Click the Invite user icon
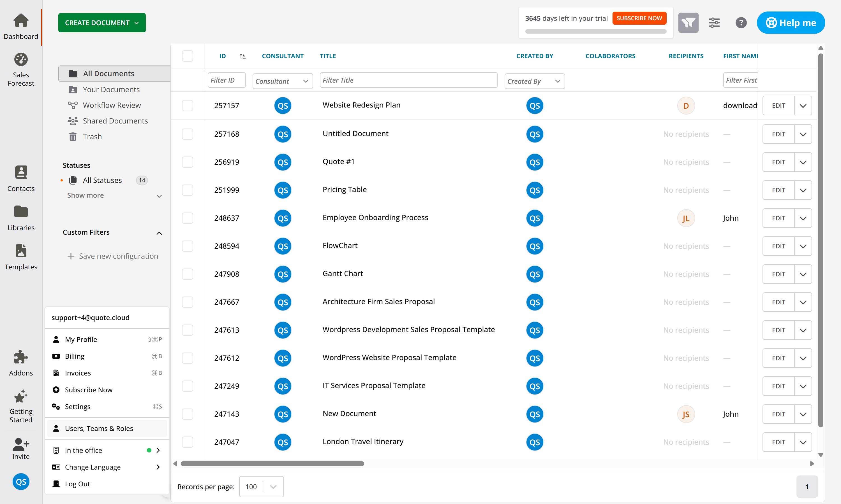 [21, 444]
